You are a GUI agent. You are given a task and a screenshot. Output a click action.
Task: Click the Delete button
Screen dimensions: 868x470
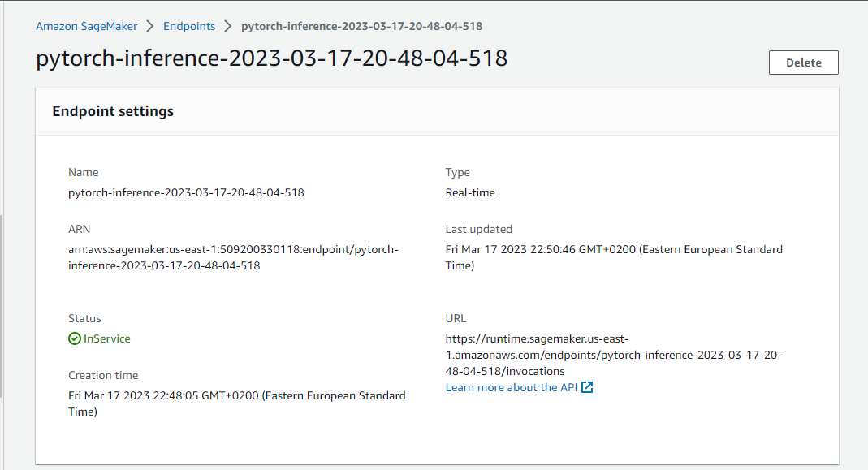(x=803, y=62)
